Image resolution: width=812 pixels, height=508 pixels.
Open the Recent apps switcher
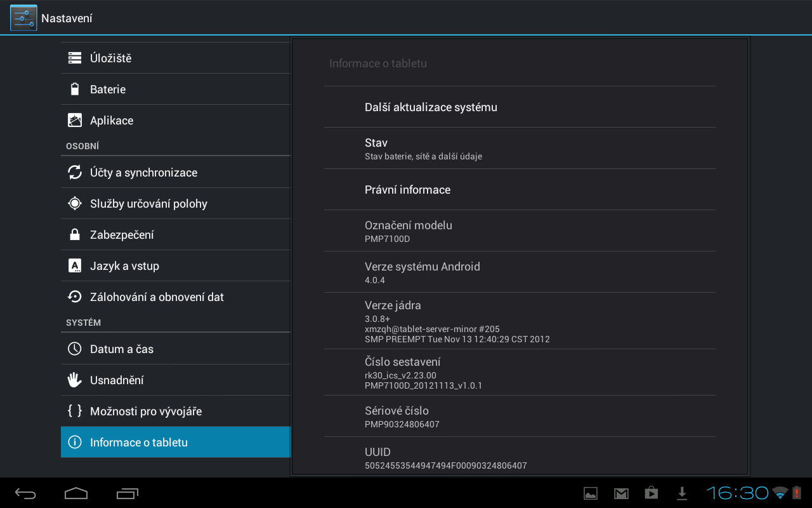(x=128, y=493)
